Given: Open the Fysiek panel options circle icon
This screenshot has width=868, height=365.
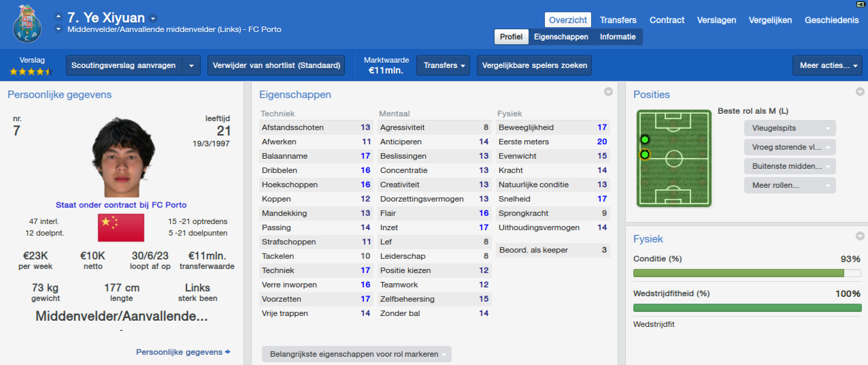Looking at the screenshot, I should click(860, 236).
